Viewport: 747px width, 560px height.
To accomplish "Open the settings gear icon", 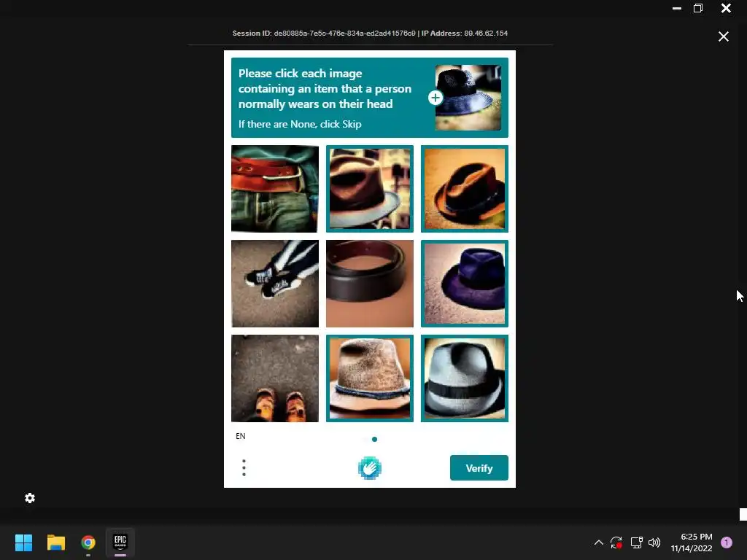I will pos(30,498).
